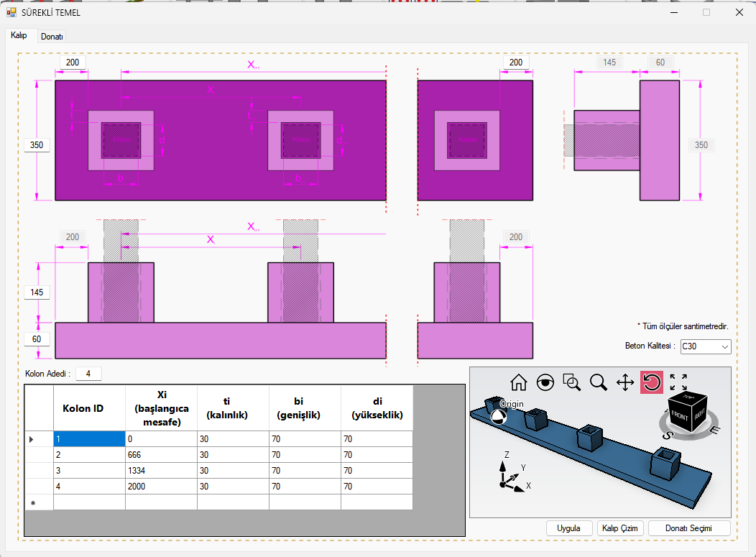
Task: Click the Home view icon in 3D viewer
Action: click(519, 382)
